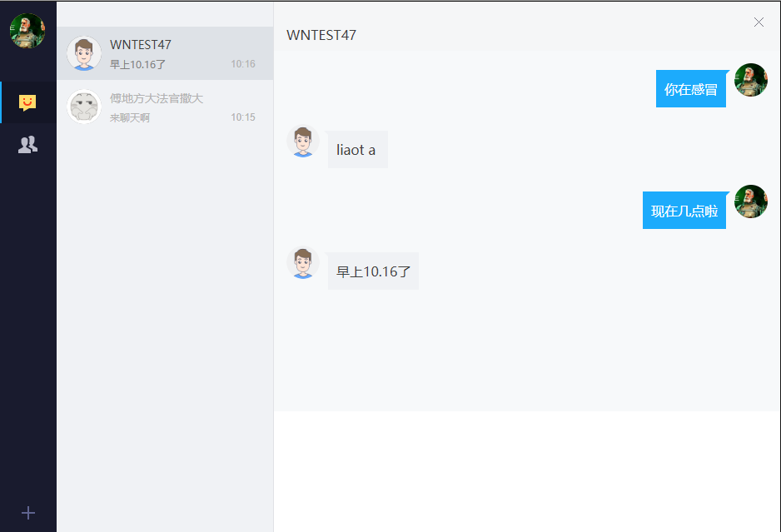Close the WNTEST47 chat window
Screen dimensions: 781x532
759,22
